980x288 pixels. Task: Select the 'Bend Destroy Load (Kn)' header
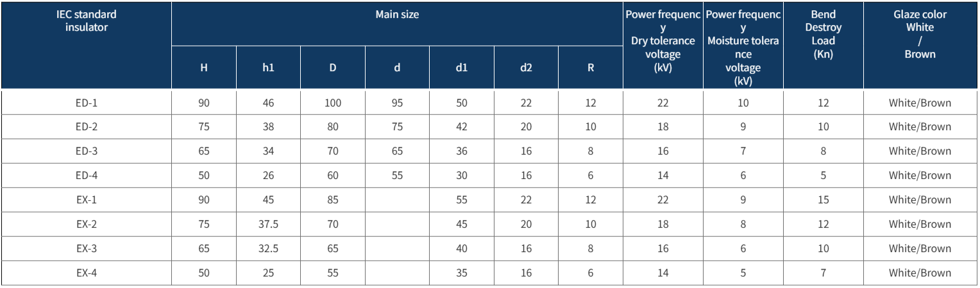pos(823,34)
